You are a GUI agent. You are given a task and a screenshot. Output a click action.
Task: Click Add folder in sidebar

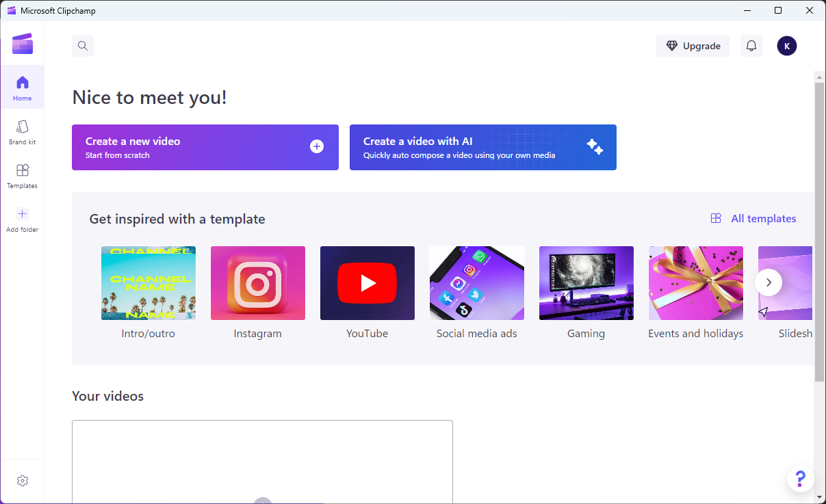pyautogui.click(x=23, y=220)
